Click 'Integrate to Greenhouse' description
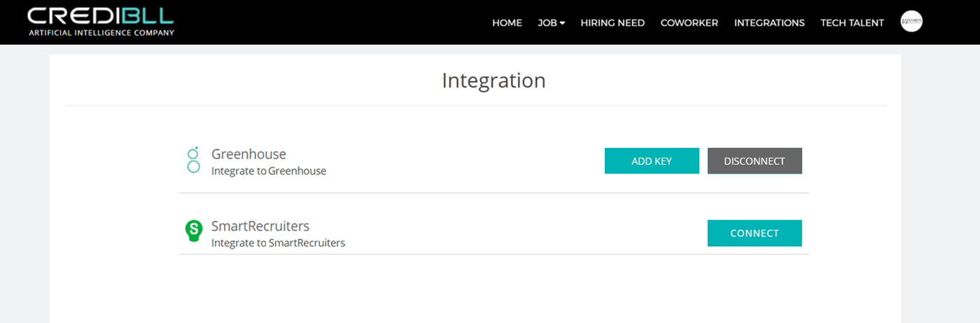Viewport: 980px width, 323px height. 269,171
